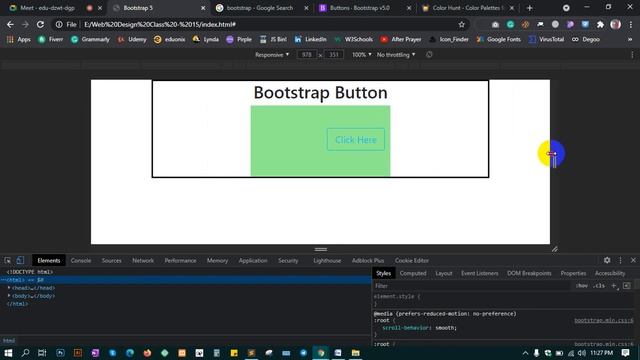The image size is (640, 360).
Task: Open the camera screenshot extension icon
Action: tap(495, 24)
